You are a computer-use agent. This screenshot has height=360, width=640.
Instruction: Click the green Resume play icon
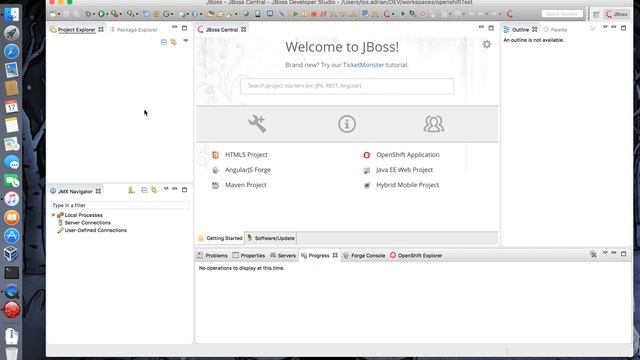click(294, 14)
